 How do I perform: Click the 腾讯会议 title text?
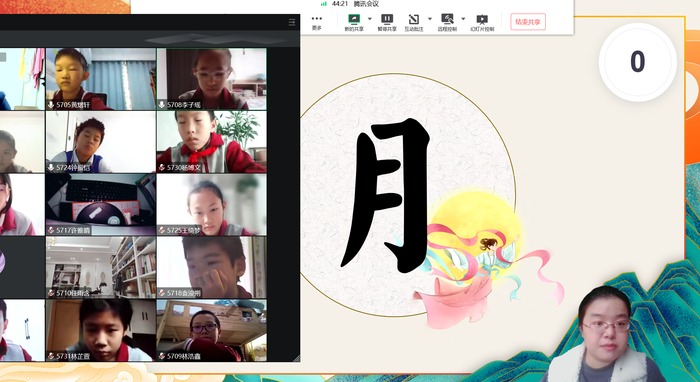tap(366, 4)
